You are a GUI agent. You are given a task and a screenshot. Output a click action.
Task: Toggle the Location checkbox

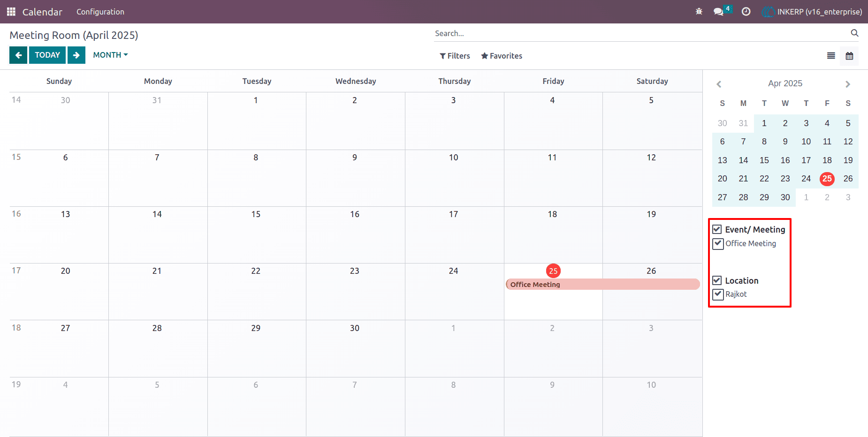tap(717, 280)
